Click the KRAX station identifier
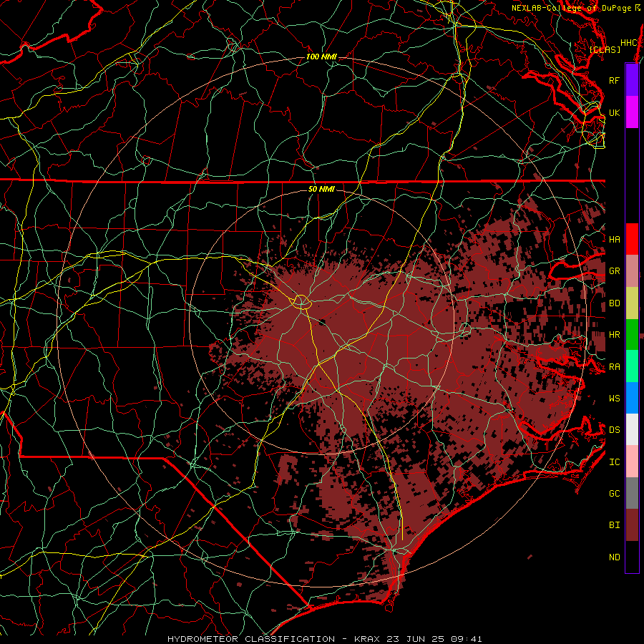Viewport: 644px width, 644px height. point(367,639)
